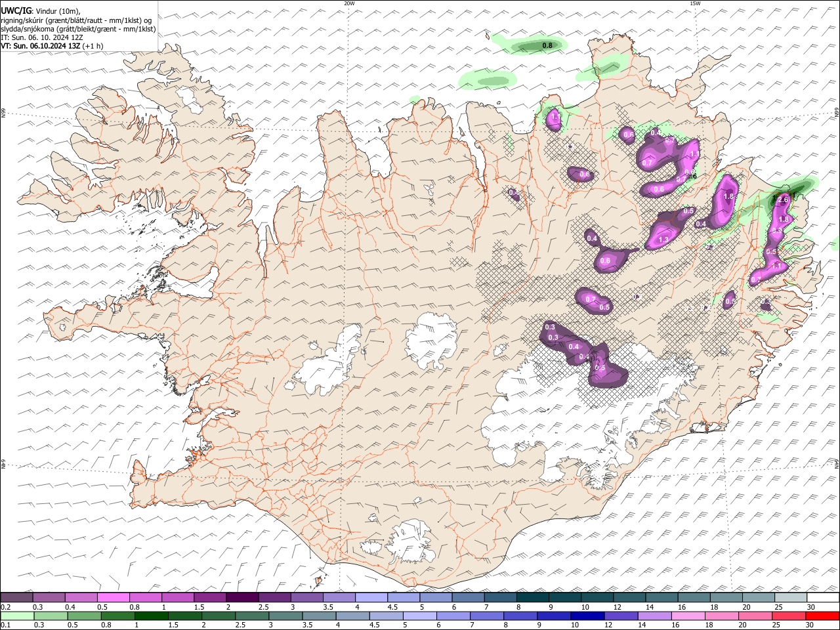
Task: Click the 2.6 precipitation value on the map
Action: click(x=782, y=199)
